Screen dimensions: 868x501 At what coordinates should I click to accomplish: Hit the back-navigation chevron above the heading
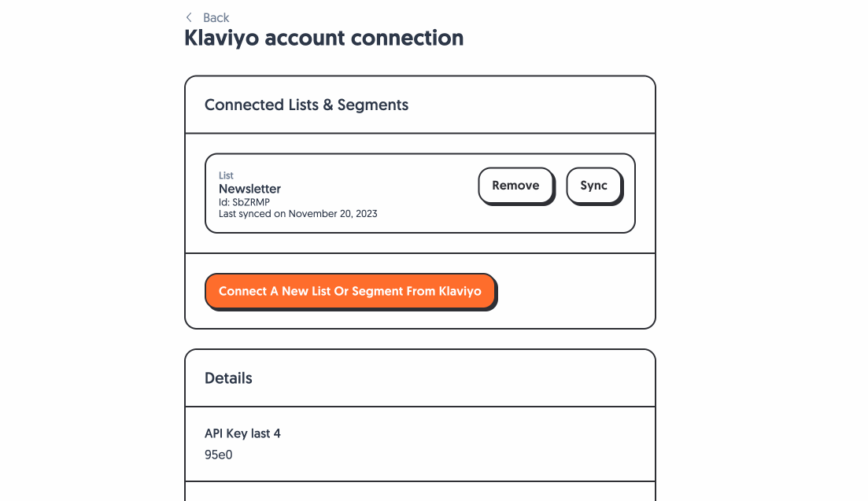(189, 17)
